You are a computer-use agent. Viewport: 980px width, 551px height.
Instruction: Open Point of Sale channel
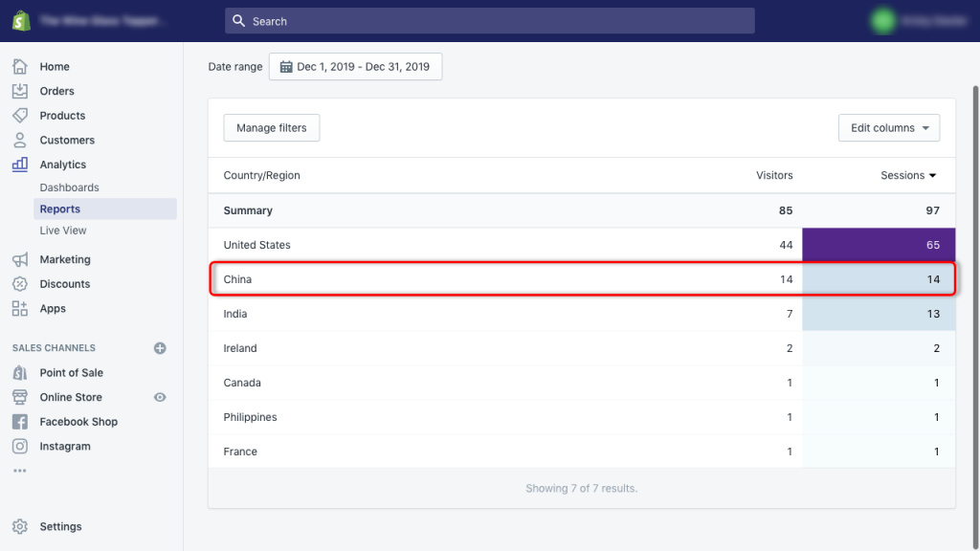click(x=71, y=372)
